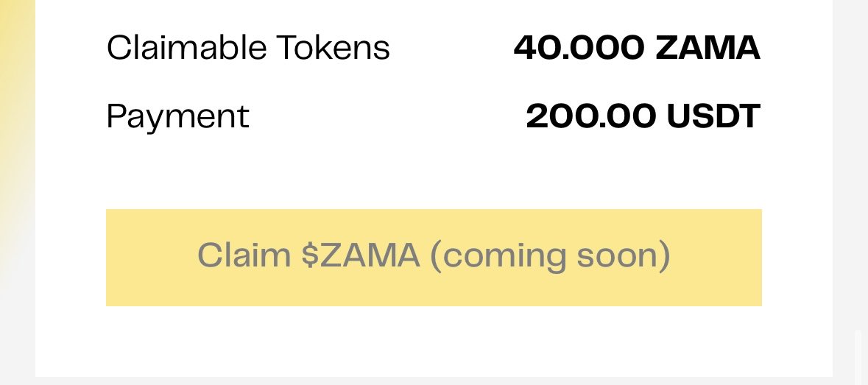Click the Claimable Tokens label
The image size is (868, 385).
248,49
